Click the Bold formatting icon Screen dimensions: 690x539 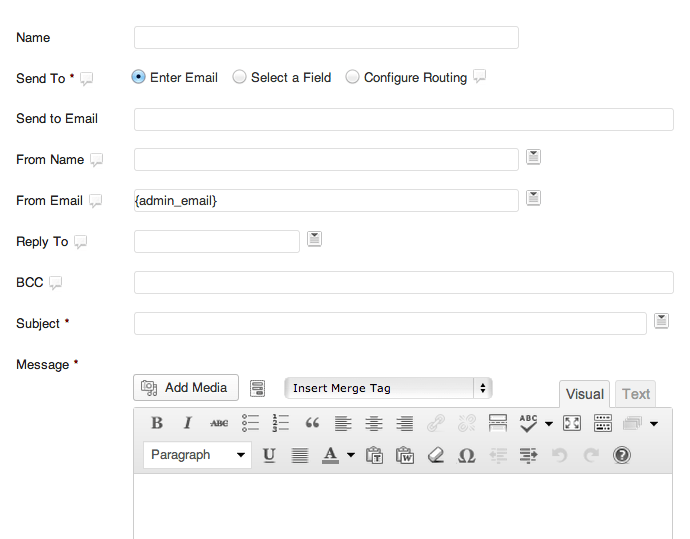[157, 423]
